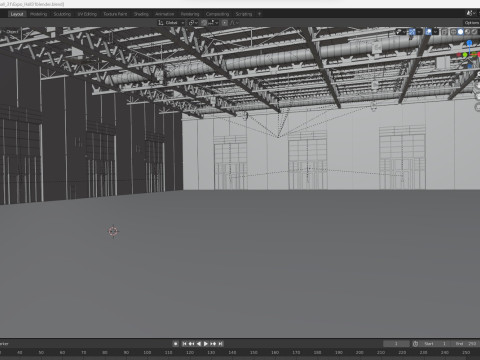Open the Sculpting workspace tab
The width and height of the screenshot is (480, 360).
[x=62, y=14]
